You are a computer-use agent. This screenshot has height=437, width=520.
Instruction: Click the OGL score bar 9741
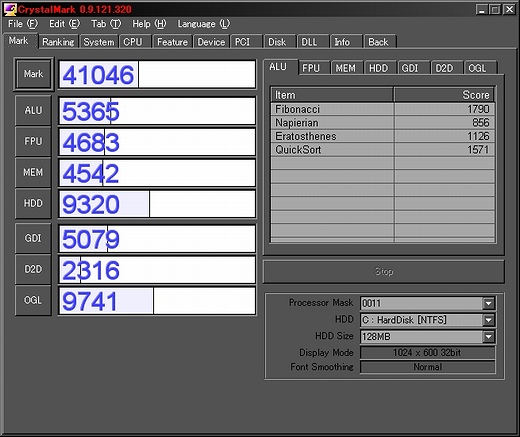click(157, 301)
